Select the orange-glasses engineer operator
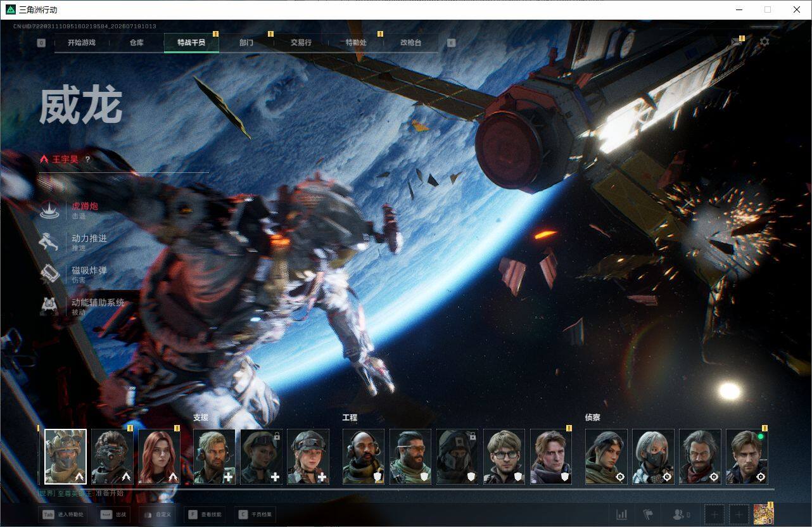The image size is (812, 527). click(410, 457)
